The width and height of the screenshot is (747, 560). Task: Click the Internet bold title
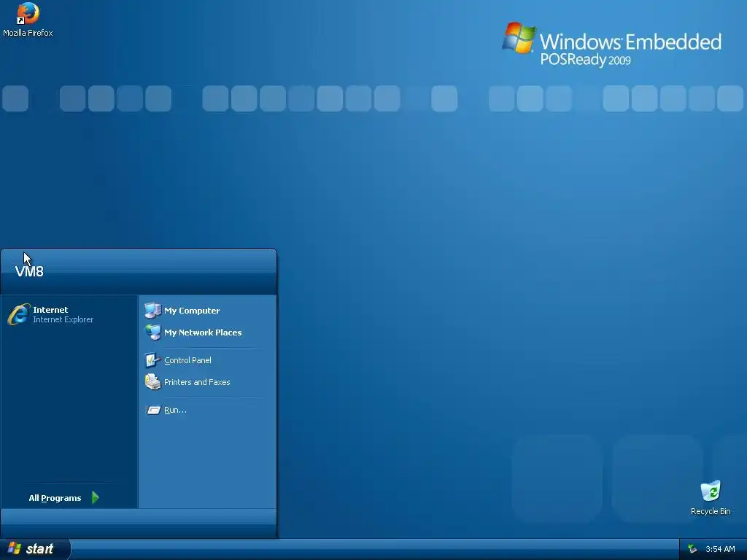tap(50, 309)
